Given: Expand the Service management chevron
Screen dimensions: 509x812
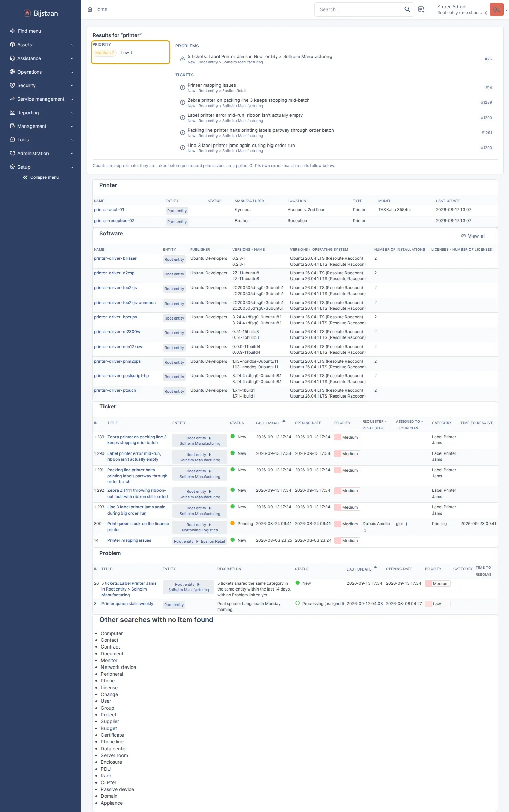Looking at the screenshot, I should pos(72,99).
